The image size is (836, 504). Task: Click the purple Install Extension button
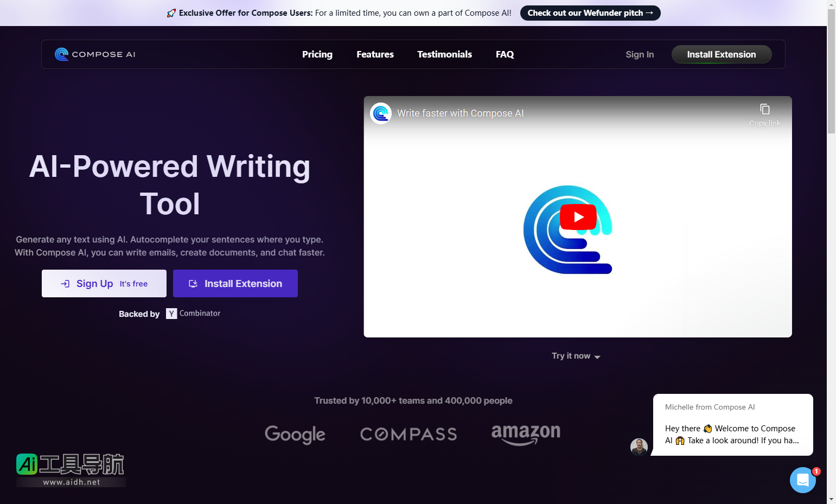click(235, 284)
